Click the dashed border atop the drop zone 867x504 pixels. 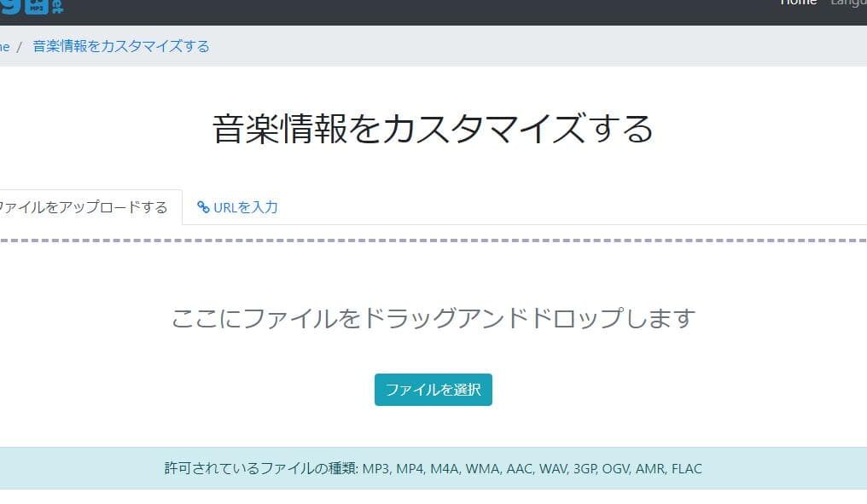pos(433,241)
